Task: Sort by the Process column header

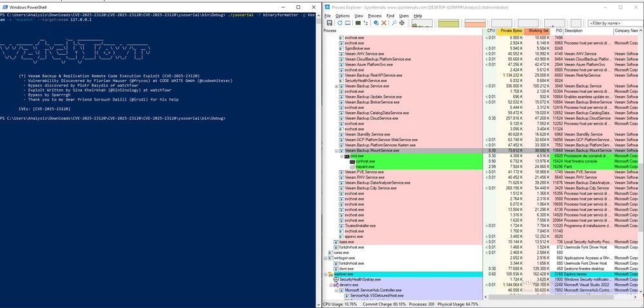Action: pyautogui.click(x=403, y=31)
